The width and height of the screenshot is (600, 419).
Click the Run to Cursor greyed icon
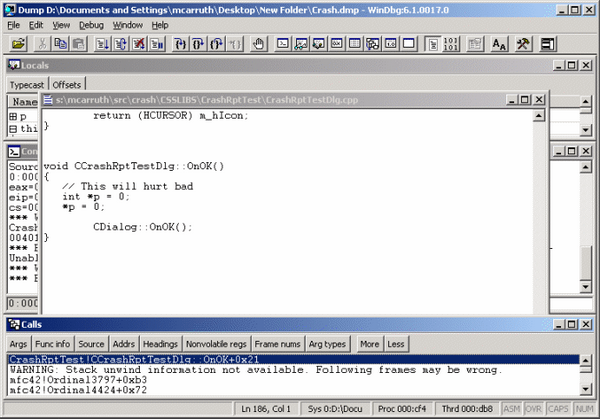235,44
